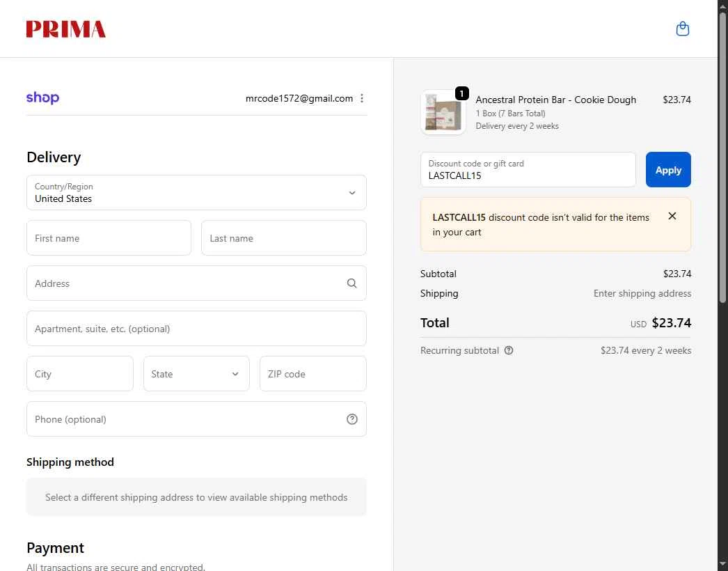The image size is (728, 571).
Task: Click '$23.74 every 2 weeks' recurring value
Action: click(x=646, y=350)
